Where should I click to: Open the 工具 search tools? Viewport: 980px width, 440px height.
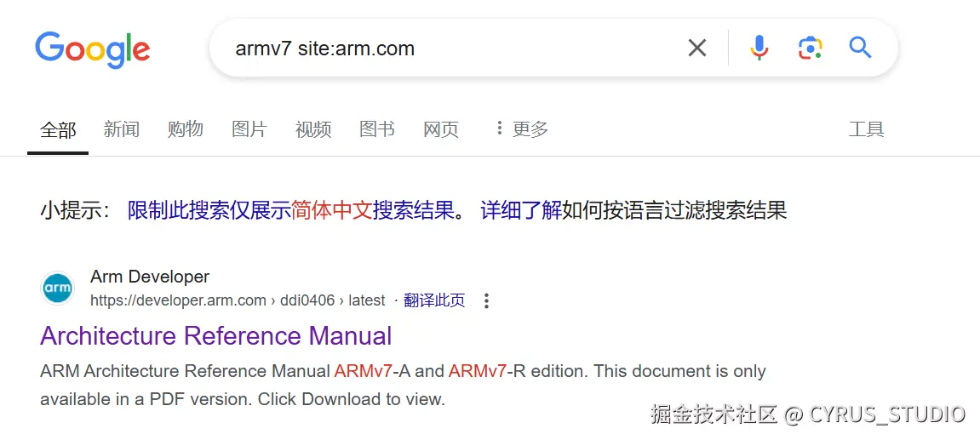coord(866,129)
